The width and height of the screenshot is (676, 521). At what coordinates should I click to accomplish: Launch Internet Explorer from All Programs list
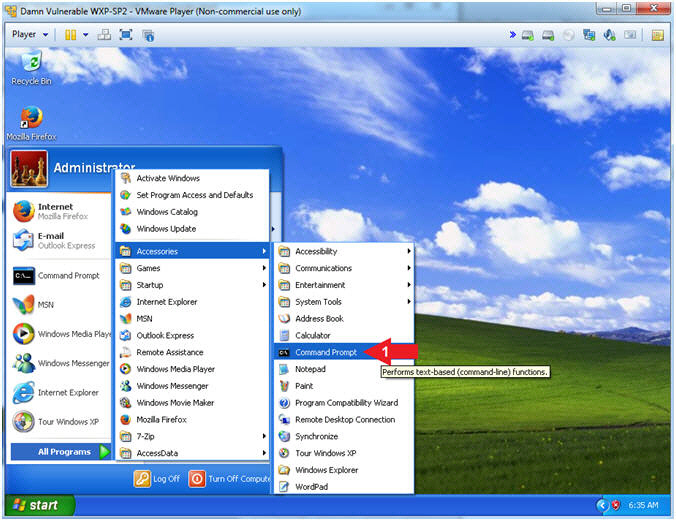[193, 302]
